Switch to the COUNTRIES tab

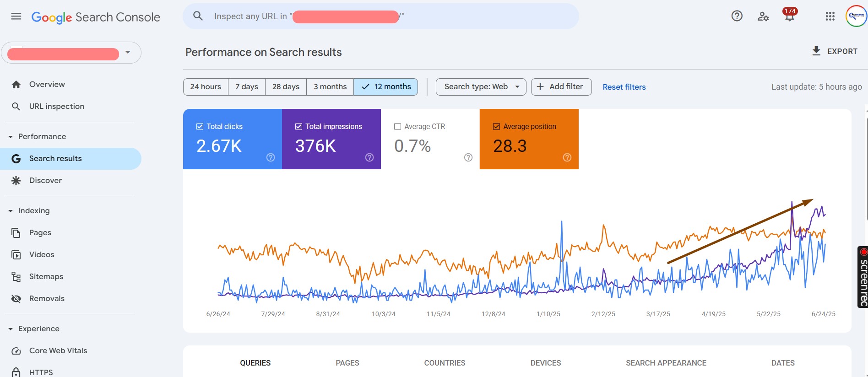445,363
